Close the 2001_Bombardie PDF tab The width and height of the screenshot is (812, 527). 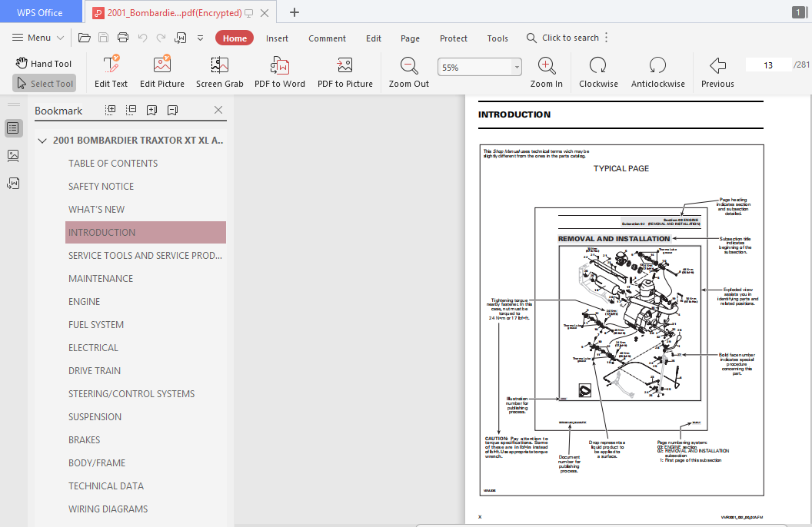coord(264,13)
